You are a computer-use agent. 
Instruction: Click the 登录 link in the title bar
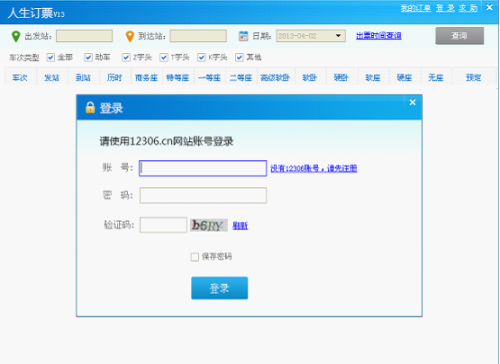coord(445,8)
